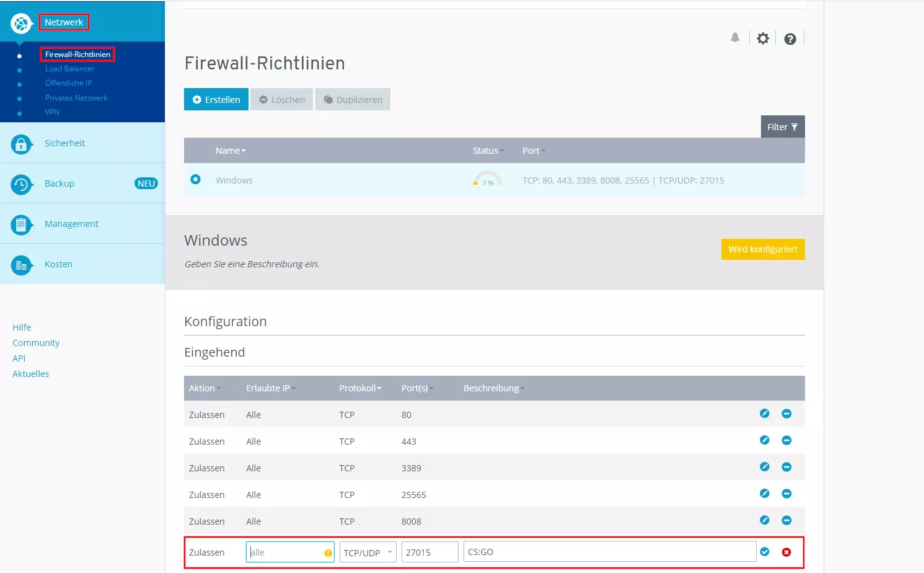Click the 7% status progress gauge
The height and width of the screenshot is (573, 924).
pyautogui.click(x=488, y=179)
